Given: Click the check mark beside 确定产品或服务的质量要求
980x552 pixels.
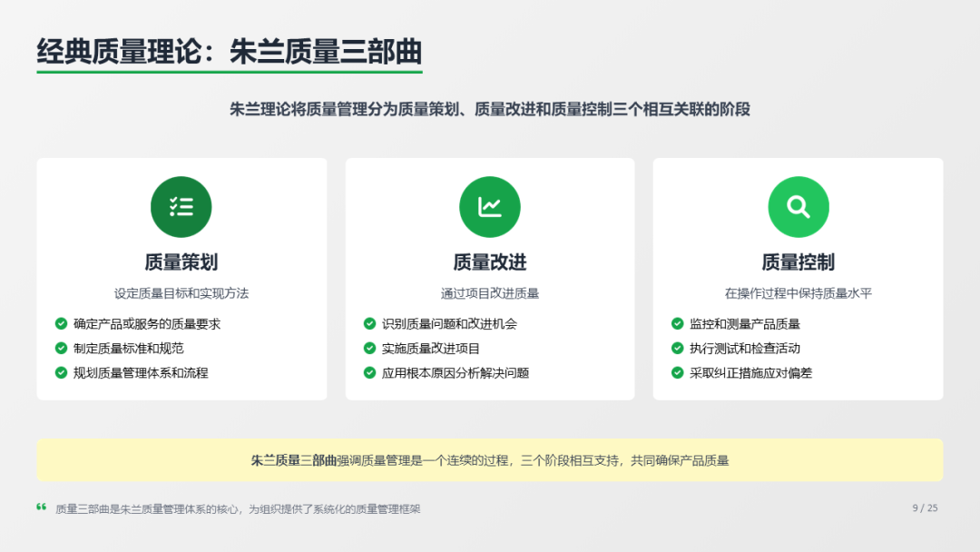Looking at the screenshot, I should click(x=61, y=323).
